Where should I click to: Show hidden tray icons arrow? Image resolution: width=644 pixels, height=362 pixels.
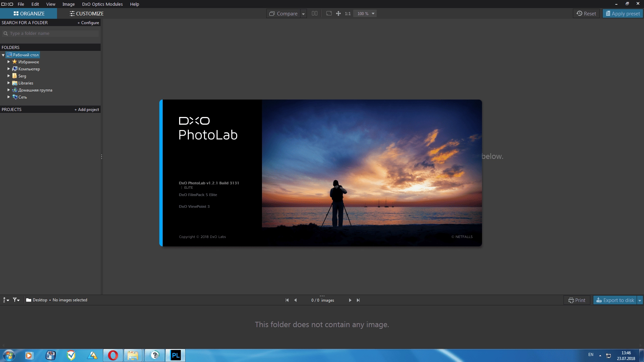pos(600,355)
